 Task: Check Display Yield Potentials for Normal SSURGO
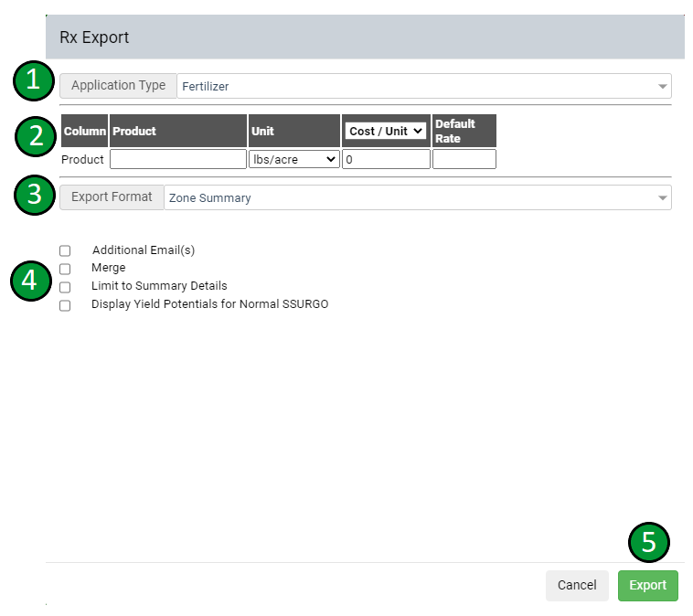point(65,306)
